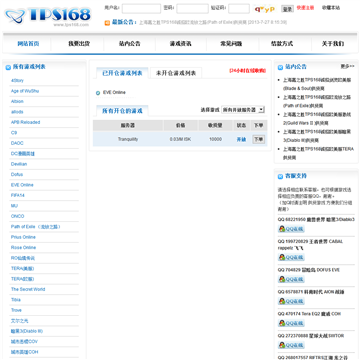Click the blue icon beside 客服支持 heading

280,176
